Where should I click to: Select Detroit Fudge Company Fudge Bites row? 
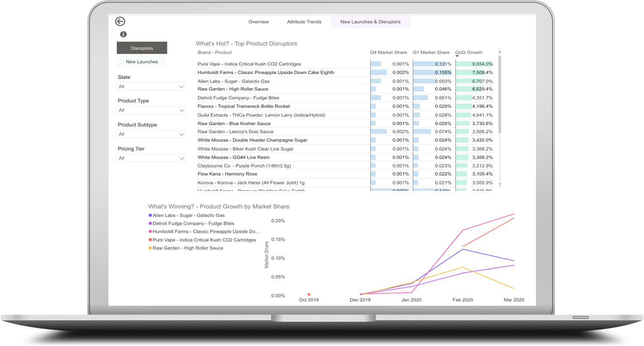coord(345,98)
